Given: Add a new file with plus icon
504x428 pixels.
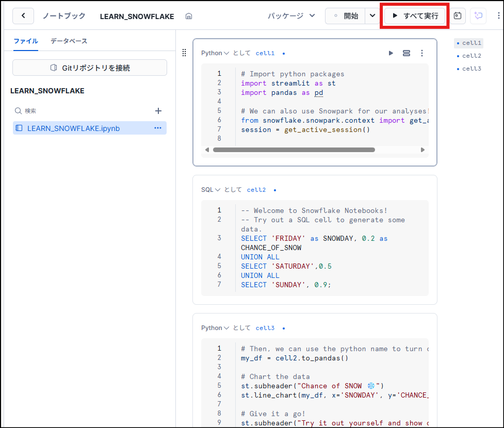Looking at the screenshot, I should pyautogui.click(x=158, y=111).
